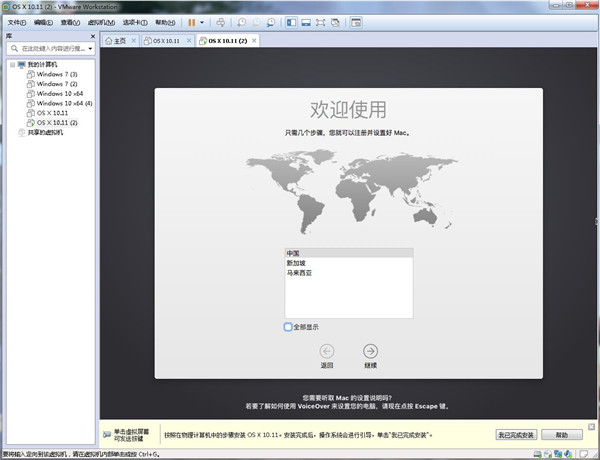Click the 继续 continue arrow button
600x460 pixels.
370,351
